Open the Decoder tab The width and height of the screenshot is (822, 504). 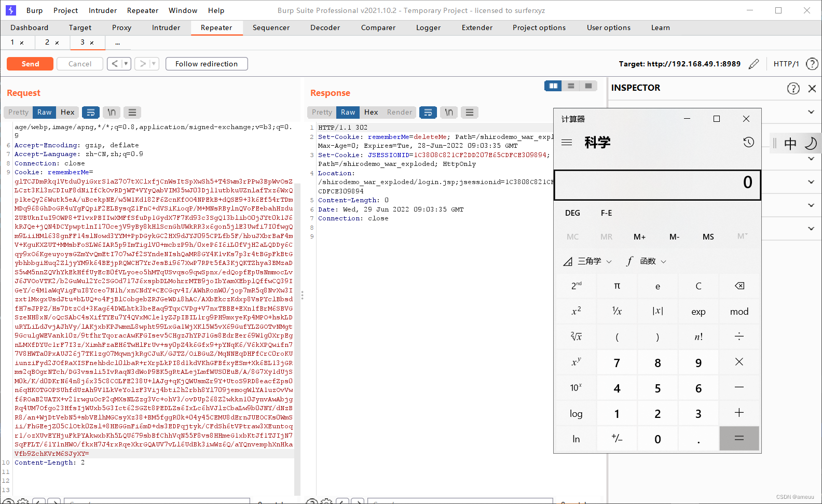click(x=325, y=27)
